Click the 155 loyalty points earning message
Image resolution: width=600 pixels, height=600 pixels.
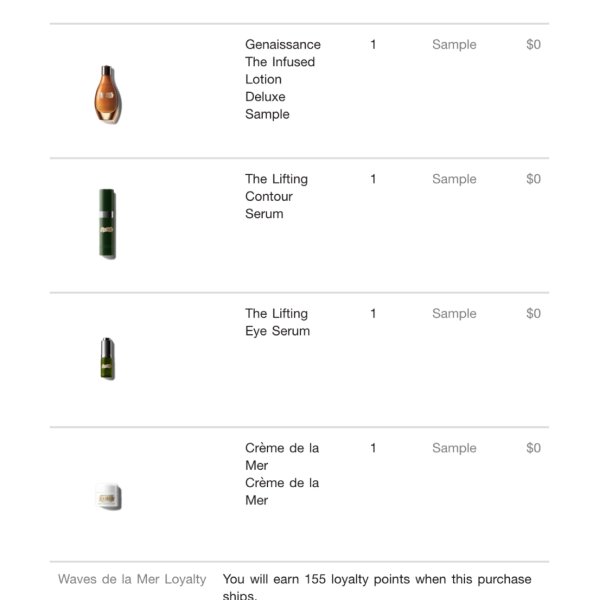tap(377, 586)
